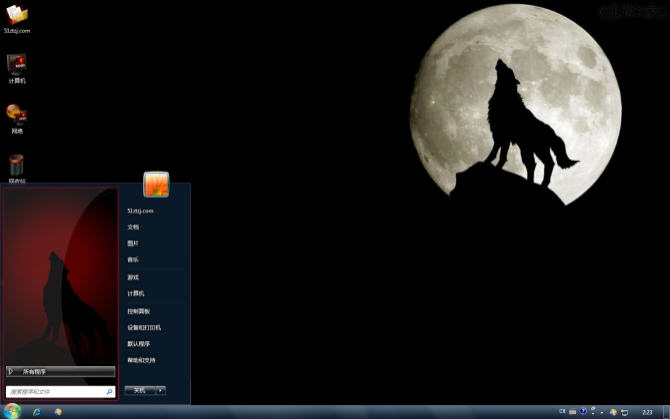The height and width of the screenshot is (419, 670).
Task: Toggle the CH input language indicator
Action: (562, 411)
